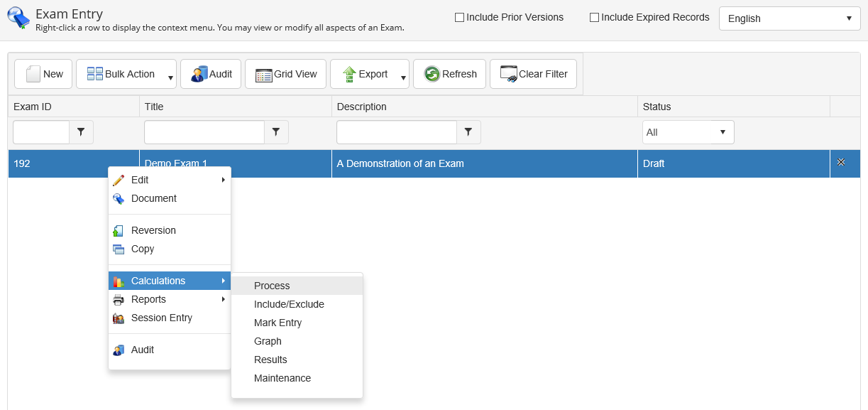Open the Bulk Action dropdown arrow
The height and width of the screenshot is (410, 868).
pos(170,77)
